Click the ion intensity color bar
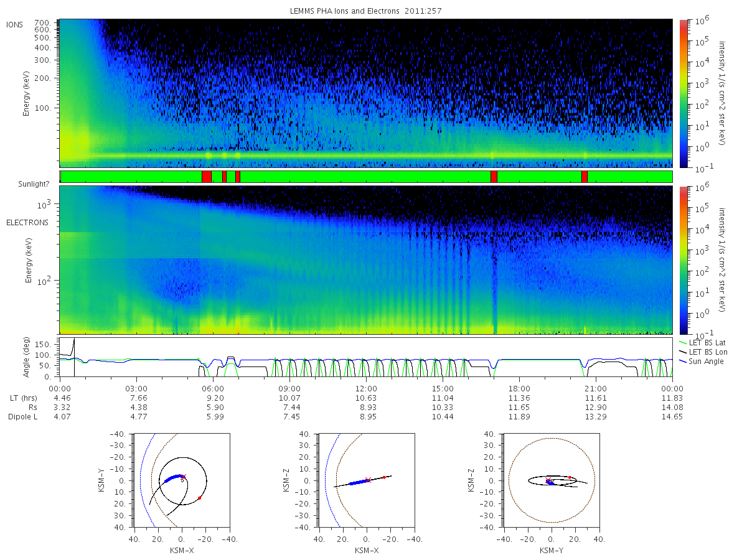Image resolution: width=747 pixels, height=560 pixels. (x=683, y=93)
